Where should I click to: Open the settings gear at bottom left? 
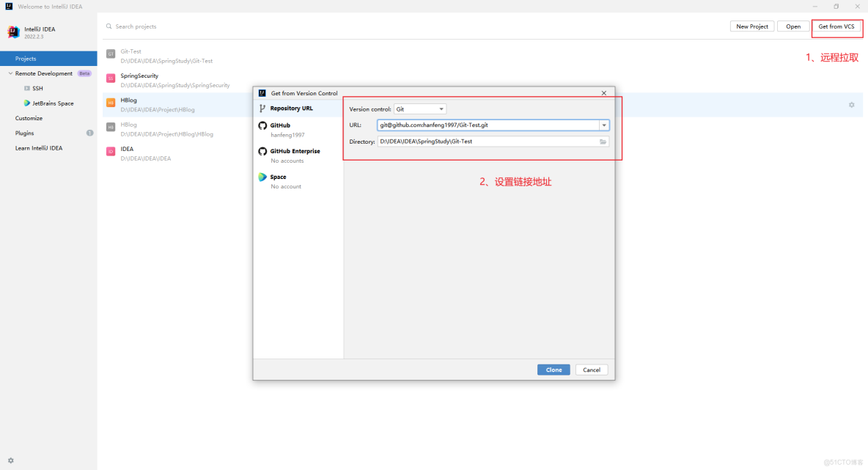tap(10, 460)
